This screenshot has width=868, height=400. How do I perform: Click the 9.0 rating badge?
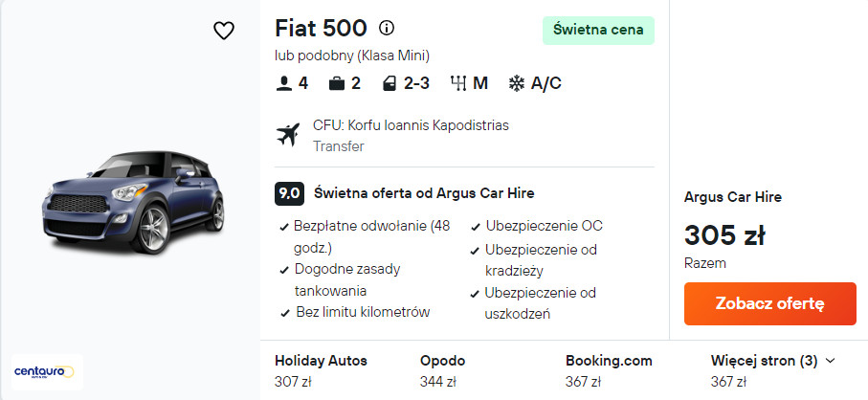(x=289, y=193)
